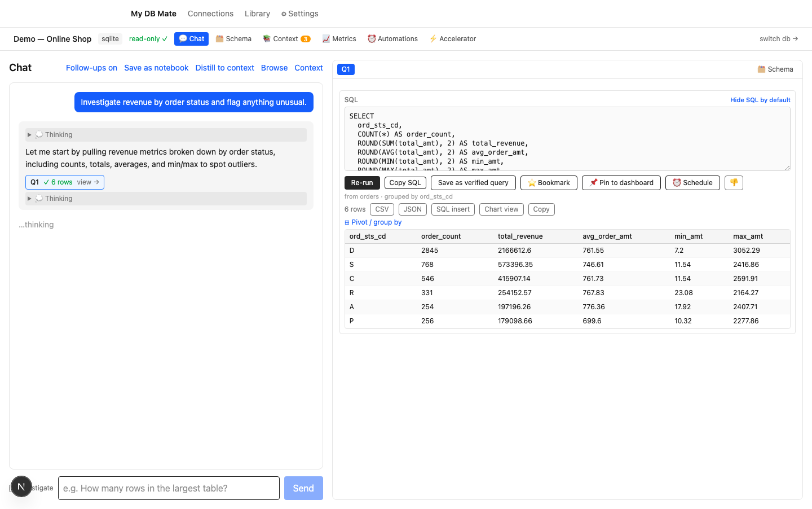Open the Automations tab
Viewport: 812px width, 509px height.
392,39
